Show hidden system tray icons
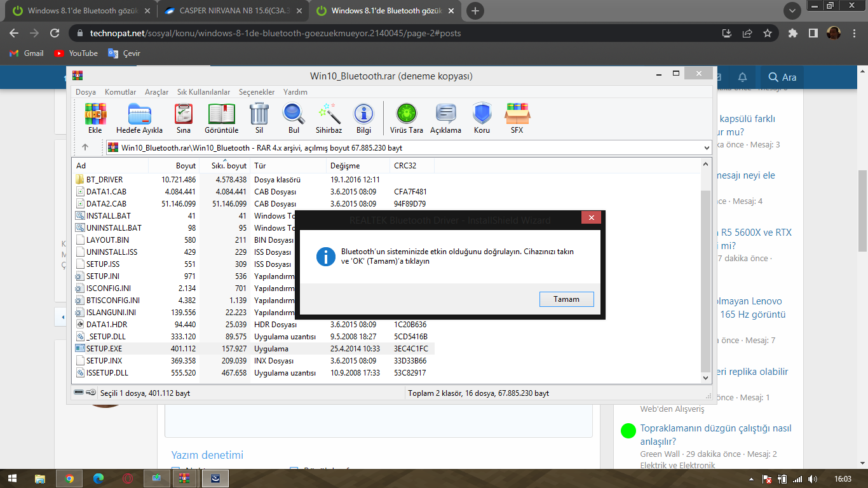Screen dimensions: 868x488 click(750, 478)
